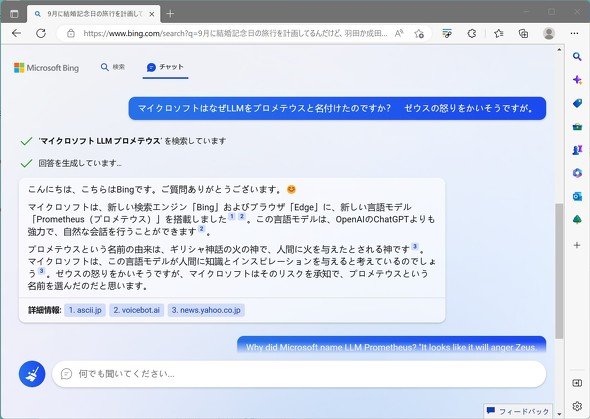Focus the 何でも聞いてください chat input
The image size is (590, 419).
[x=299, y=374]
